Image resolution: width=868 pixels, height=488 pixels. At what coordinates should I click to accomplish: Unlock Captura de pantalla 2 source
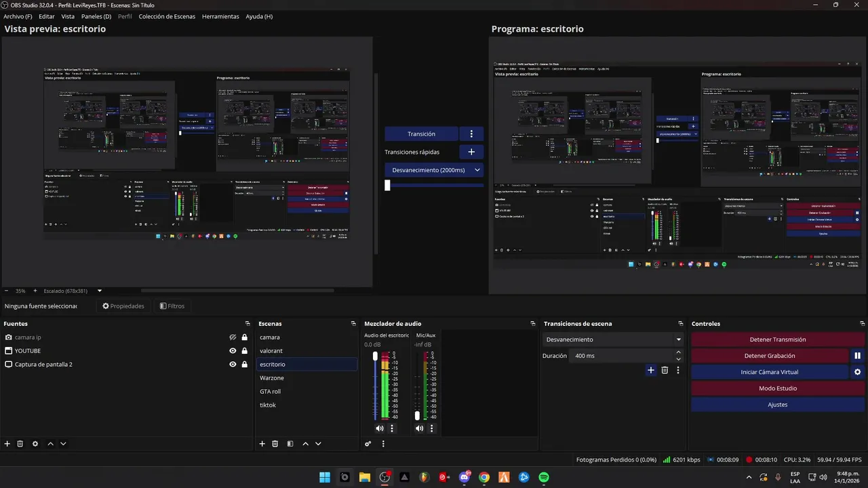(245, 365)
